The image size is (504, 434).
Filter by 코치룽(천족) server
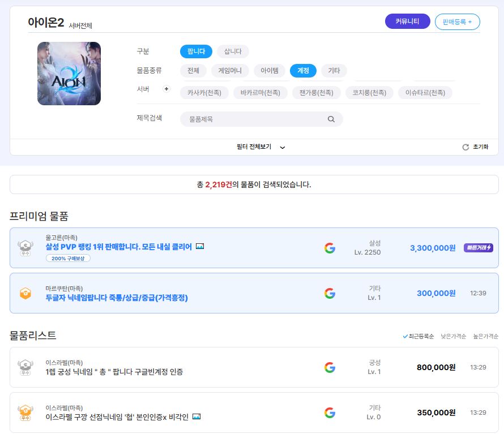(369, 93)
